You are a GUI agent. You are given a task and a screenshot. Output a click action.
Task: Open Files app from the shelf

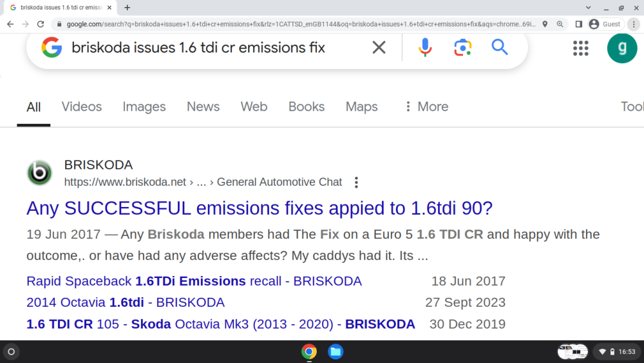point(336,351)
